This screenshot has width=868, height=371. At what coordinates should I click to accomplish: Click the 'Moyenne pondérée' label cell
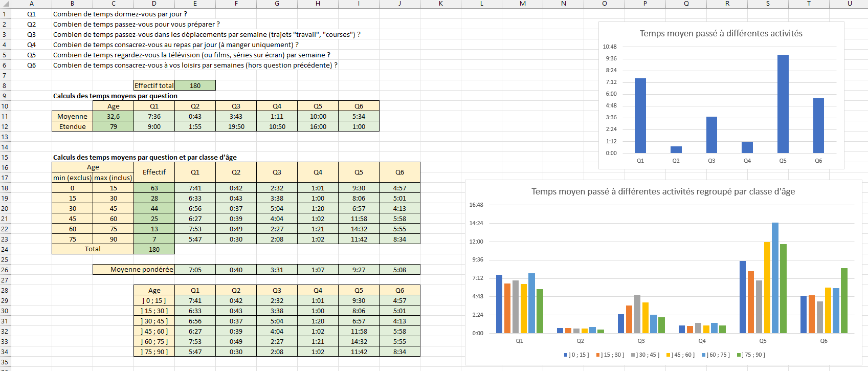pos(134,270)
